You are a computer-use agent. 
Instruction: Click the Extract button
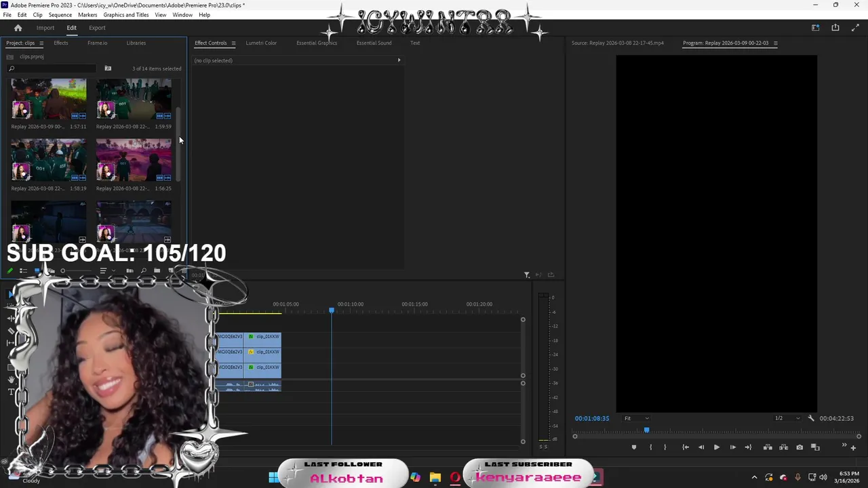pyautogui.click(x=783, y=447)
